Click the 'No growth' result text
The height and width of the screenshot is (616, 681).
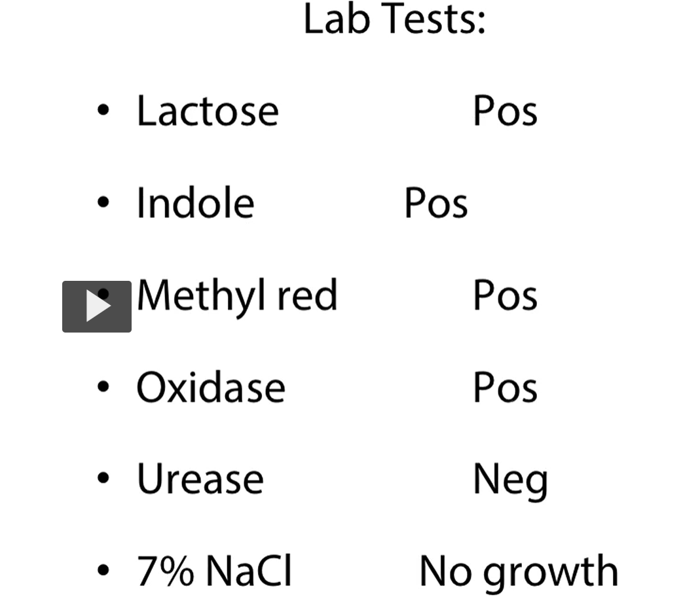[x=518, y=573]
